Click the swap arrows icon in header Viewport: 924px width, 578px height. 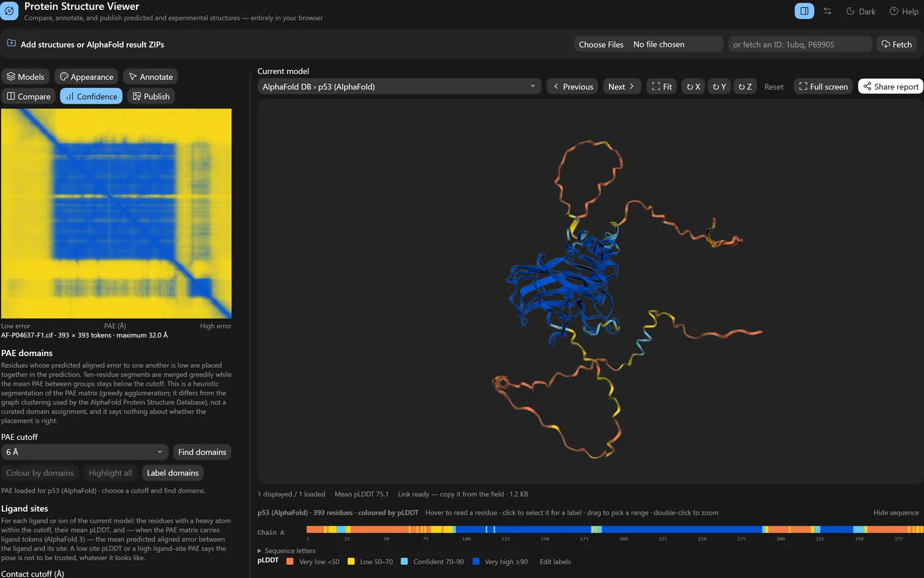click(x=827, y=11)
